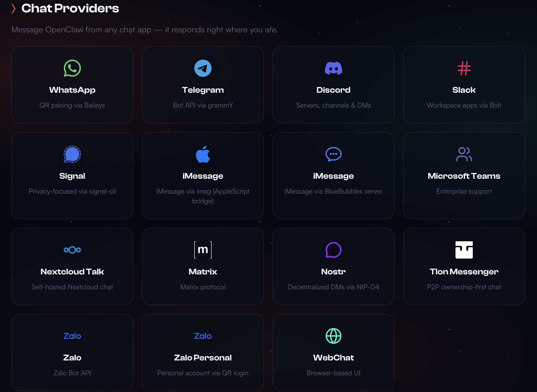This screenshot has width=537, height=392.
Task: Select the Nextcloud Talk card title
Action: tap(72, 271)
